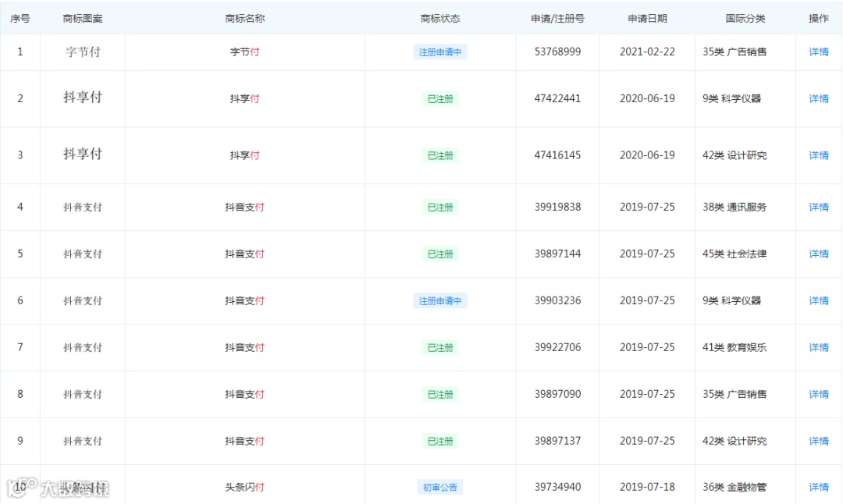Viewport: 843px width, 504px height.
Task: Click class 42类 设计研究 in row 3
Action: tap(735, 155)
